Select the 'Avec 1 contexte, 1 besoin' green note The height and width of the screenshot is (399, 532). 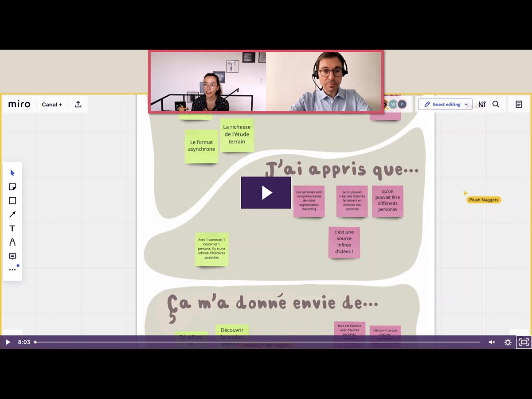coord(211,249)
